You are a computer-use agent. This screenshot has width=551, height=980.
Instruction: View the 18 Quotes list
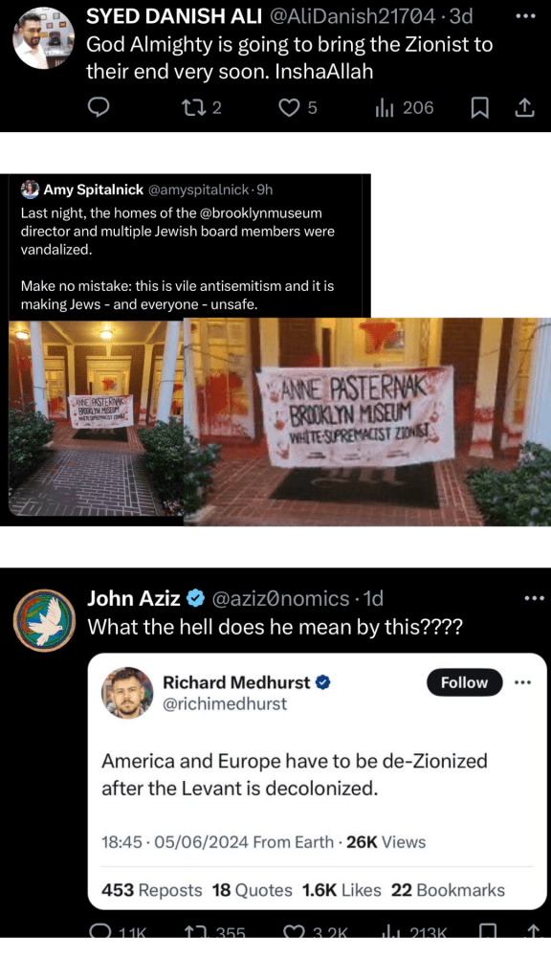pyautogui.click(x=253, y=890)
